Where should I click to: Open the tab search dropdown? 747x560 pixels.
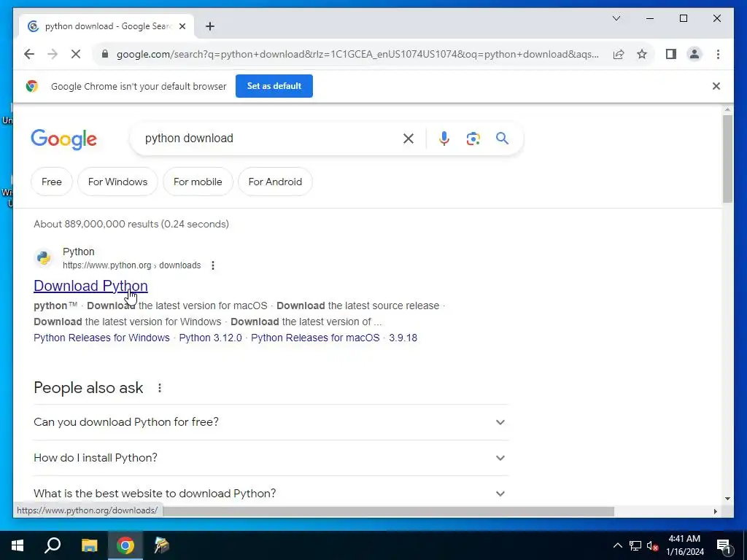click(x=616, y=18)
